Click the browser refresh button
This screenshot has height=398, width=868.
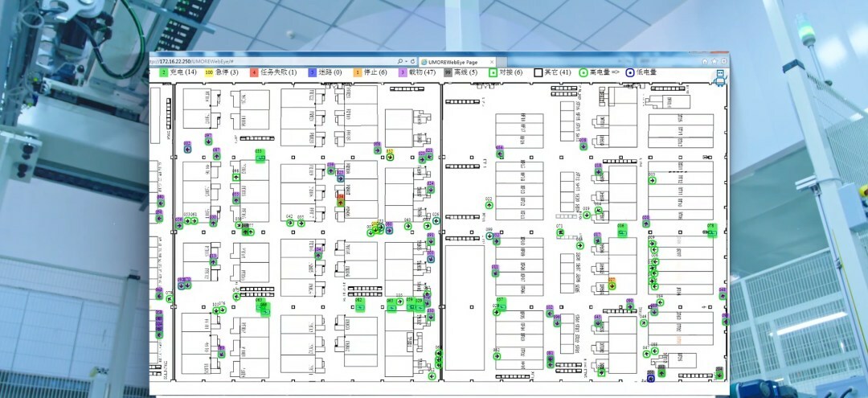[x=411, y=61]
